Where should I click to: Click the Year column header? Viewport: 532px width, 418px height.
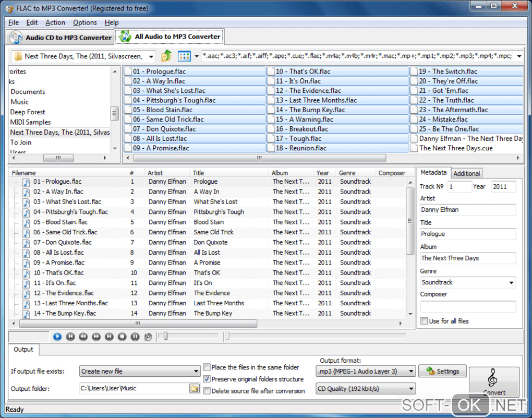pos(324,173)
